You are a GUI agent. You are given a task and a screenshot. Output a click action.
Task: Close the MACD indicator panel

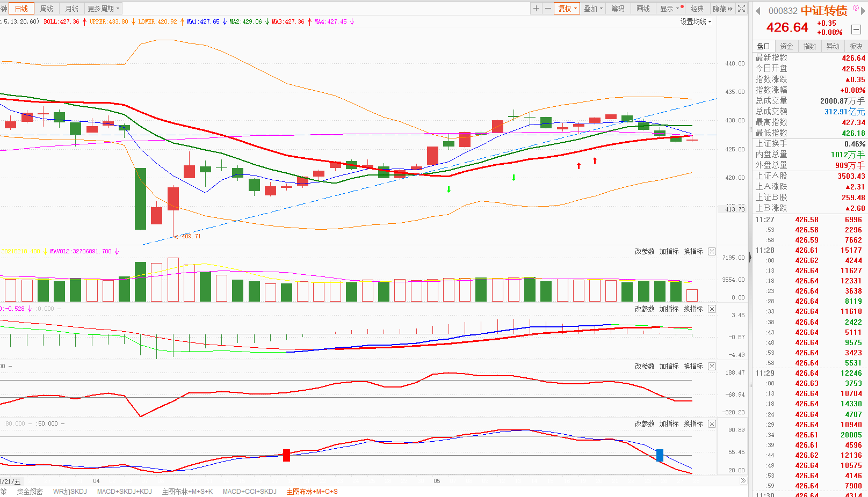tap(712, 309)
